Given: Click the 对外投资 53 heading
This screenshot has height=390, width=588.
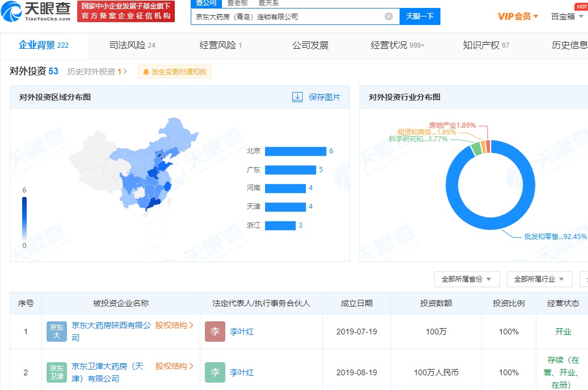Looking at the screenshot, I should [x=33, y=71].
